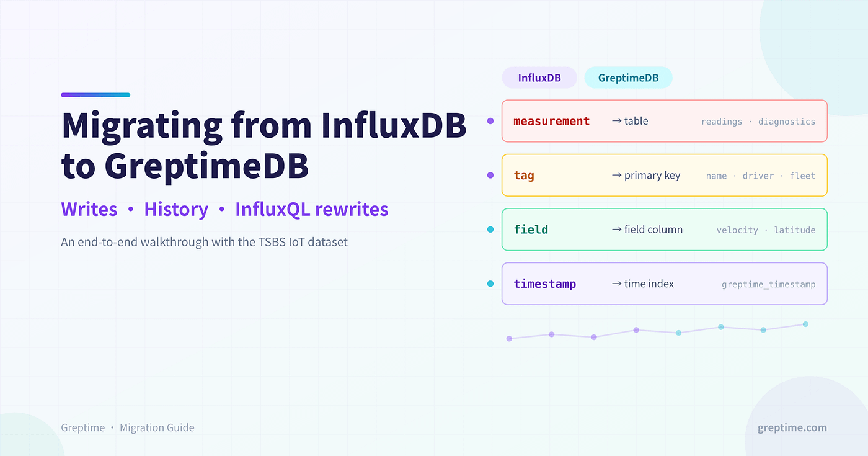The image size is (868, 456).
Task: Click the 'field' keyword text
Action: 531,230
